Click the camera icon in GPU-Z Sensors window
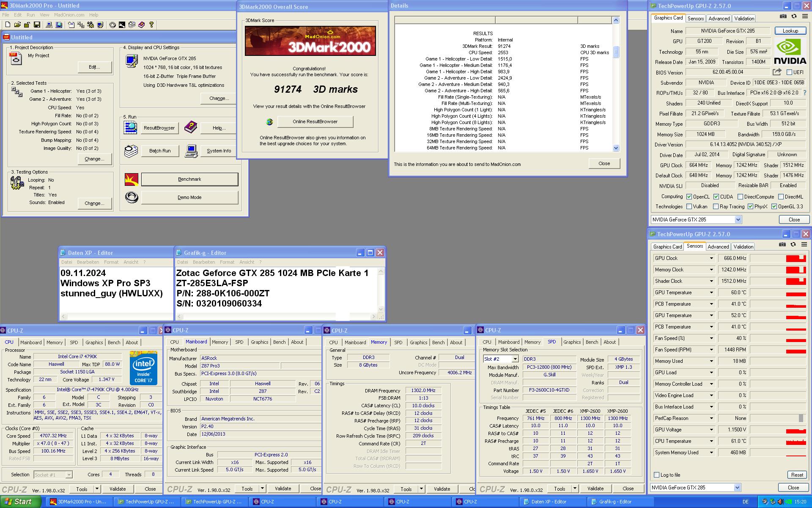 [782, 244]
